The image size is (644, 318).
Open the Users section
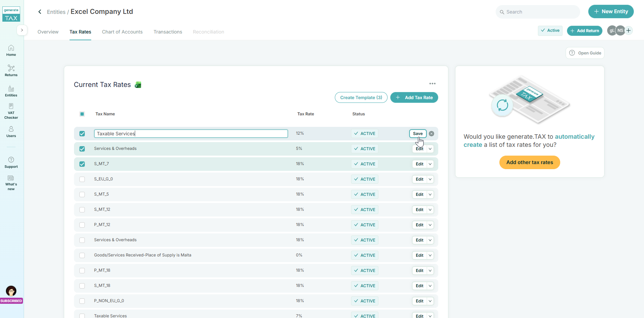point(11,132)
